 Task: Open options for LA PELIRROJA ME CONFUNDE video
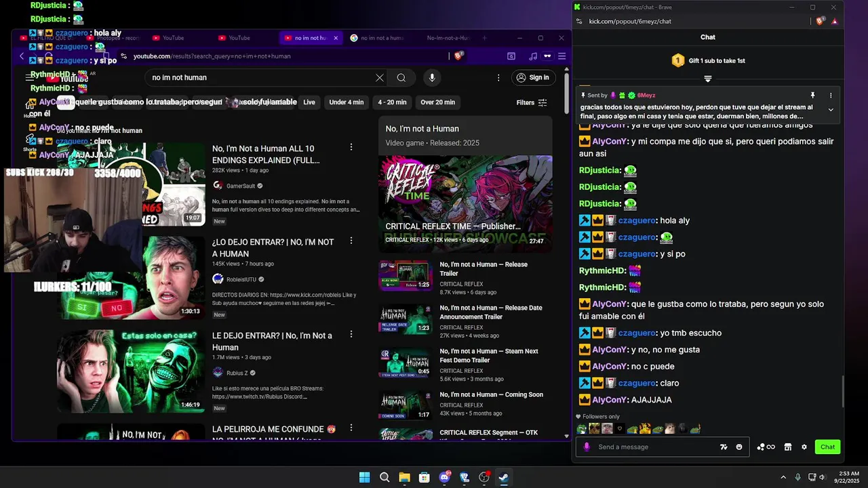click(351, 428)
